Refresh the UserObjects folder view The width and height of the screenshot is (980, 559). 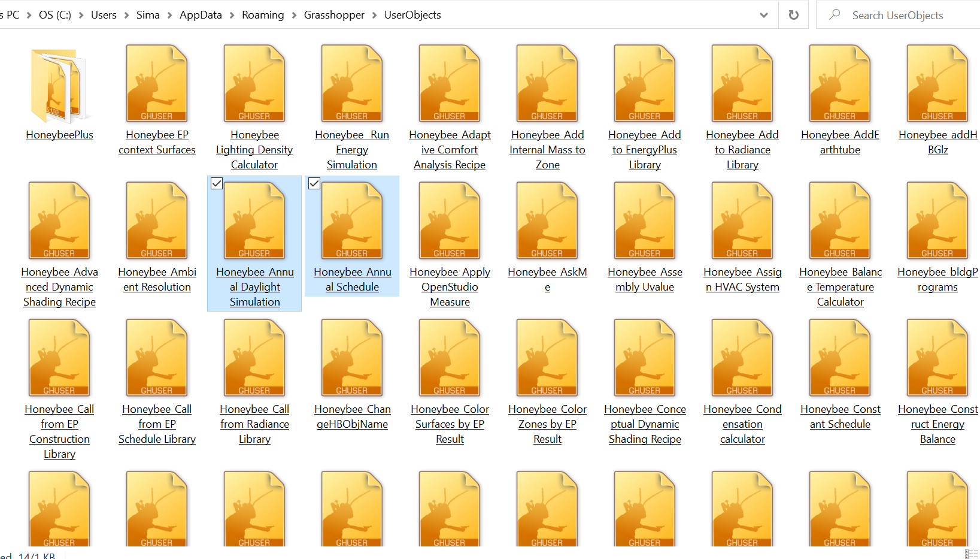point(793,15)
